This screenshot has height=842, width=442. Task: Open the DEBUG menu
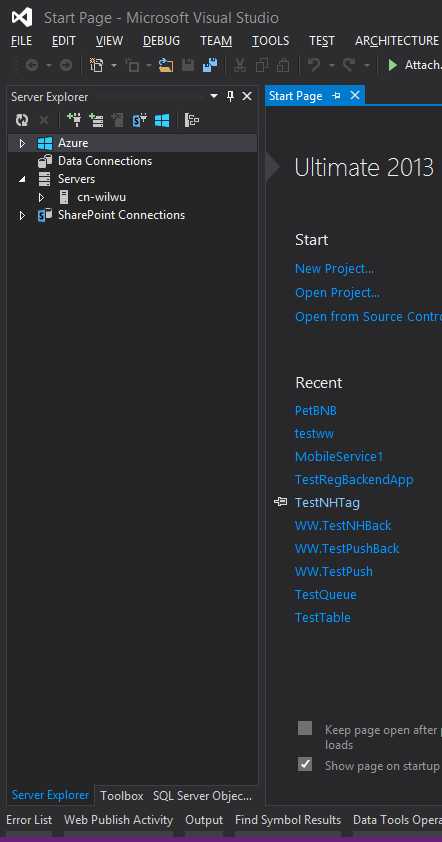pyautogui.click(x=161, y=41)
